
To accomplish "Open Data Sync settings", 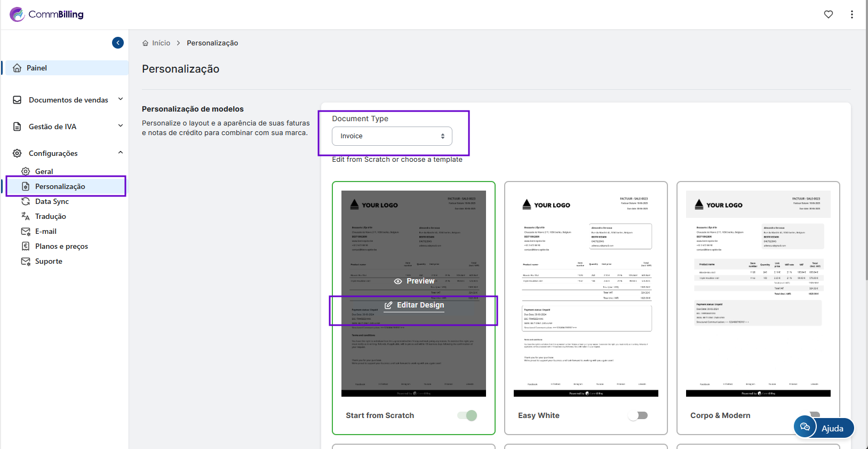I will click(52, 201).
